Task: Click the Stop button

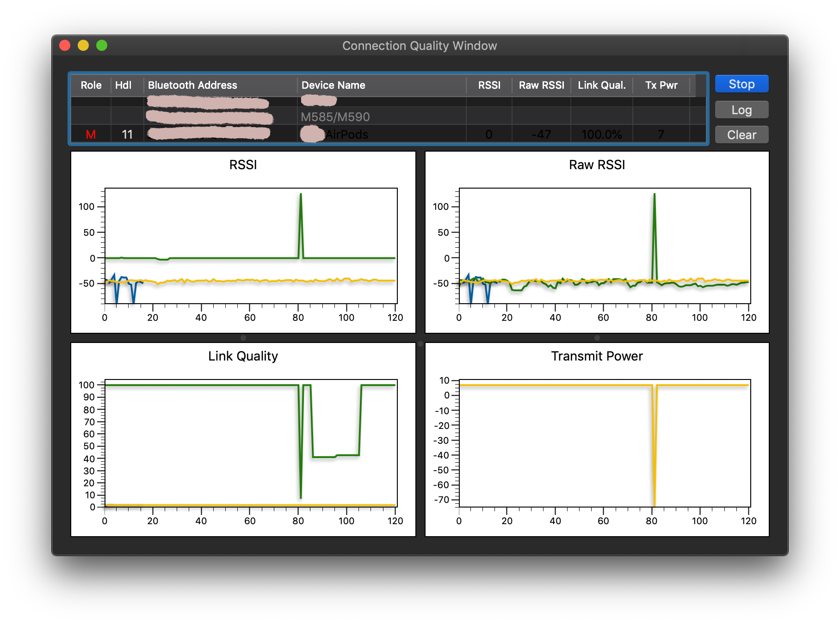Action: [741, 84]
